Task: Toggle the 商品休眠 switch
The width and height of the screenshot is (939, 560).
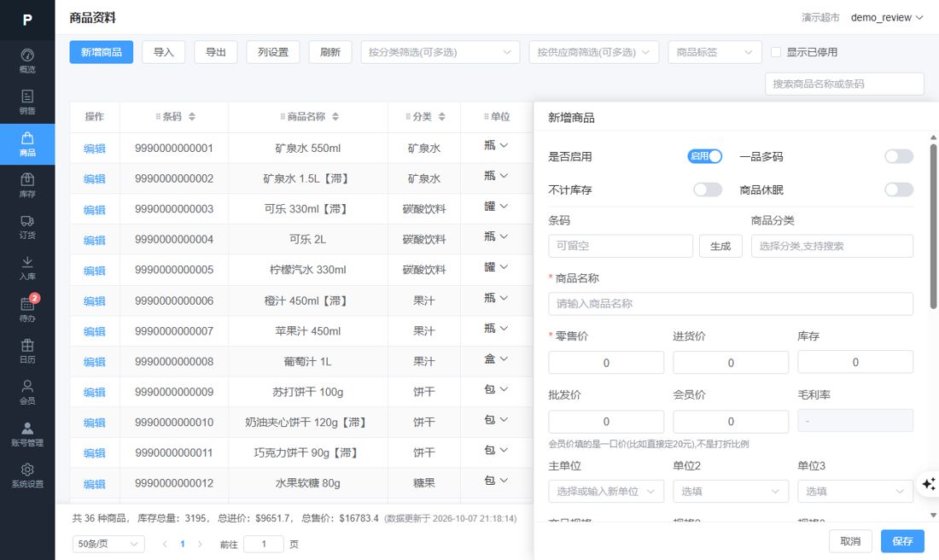Action: coord(899,190)
